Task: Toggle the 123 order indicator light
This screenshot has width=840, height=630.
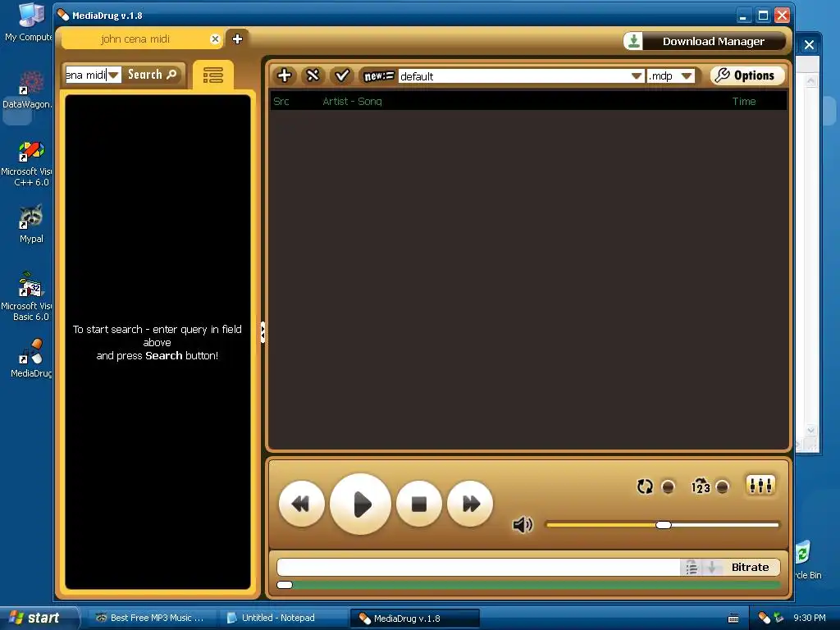Action: (722, 487)
